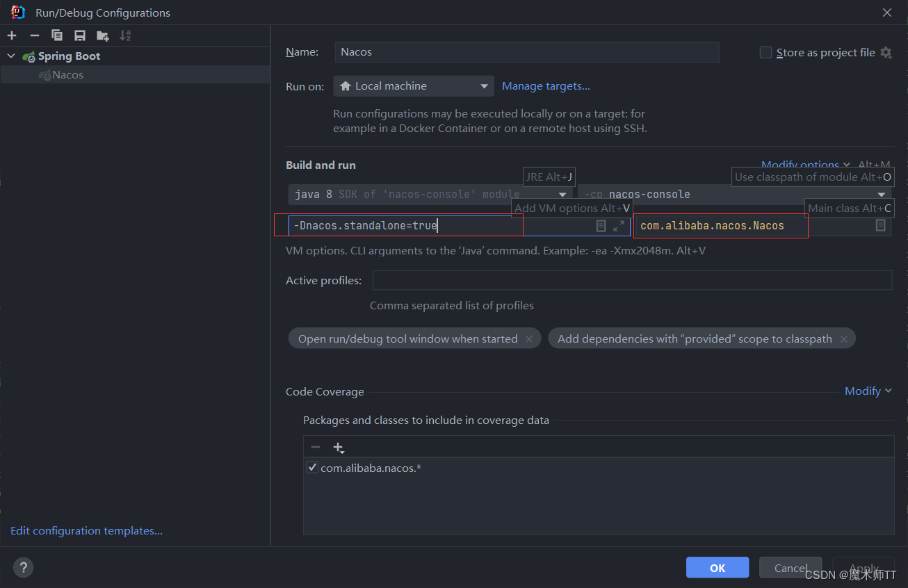
Task: Click the IntelliJ icon in title bar
Action: pyautogui.click(x=18, y=13)
